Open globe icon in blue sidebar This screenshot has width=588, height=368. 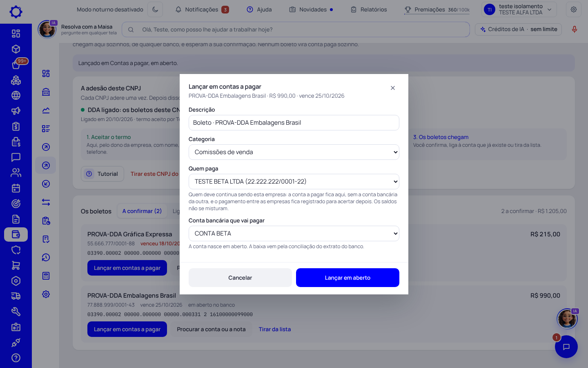(16, 95)
